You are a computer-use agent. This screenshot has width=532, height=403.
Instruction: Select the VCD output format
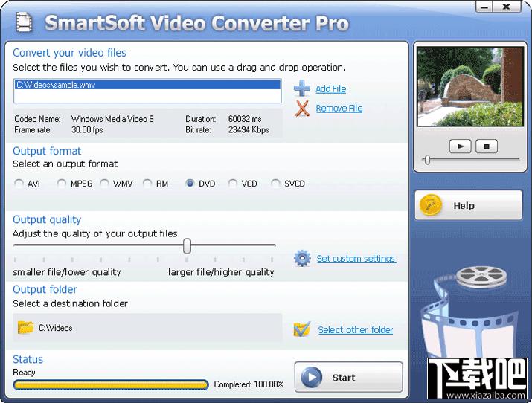pos(232,184)
